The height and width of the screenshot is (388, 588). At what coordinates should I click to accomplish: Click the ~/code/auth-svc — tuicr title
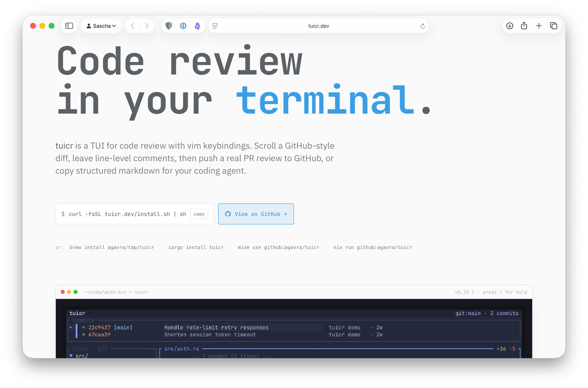[x=117, y=292]
